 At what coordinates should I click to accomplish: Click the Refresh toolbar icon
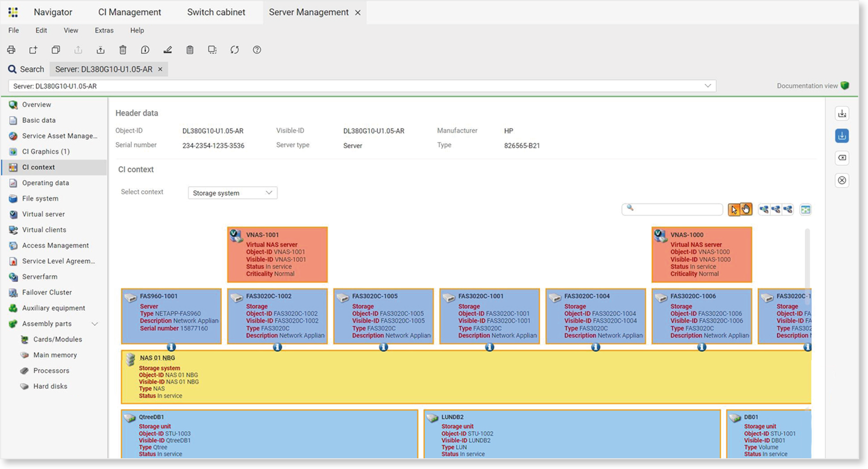click(235, 50)
